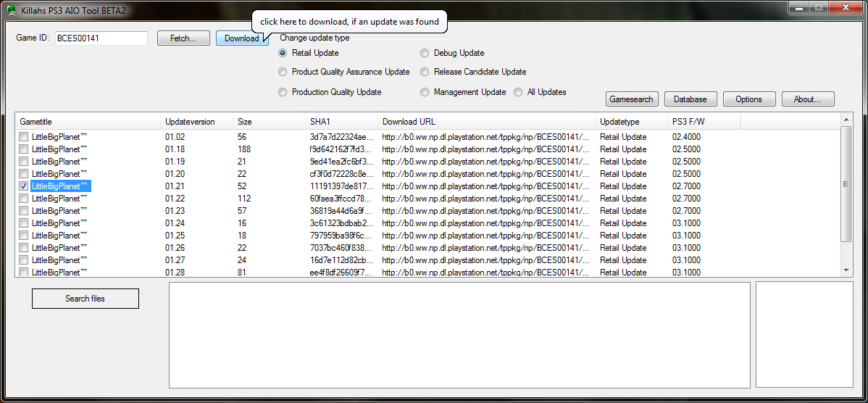The height and width of the screenshot is (403, 868).
Task: Click the update list scrollbar thumb
Action: point(846,184)
